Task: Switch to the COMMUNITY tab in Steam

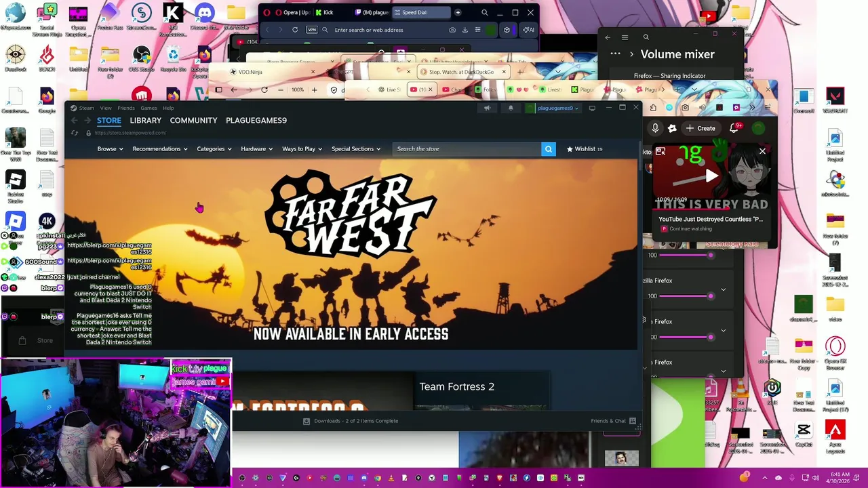Action: (193, 121)
